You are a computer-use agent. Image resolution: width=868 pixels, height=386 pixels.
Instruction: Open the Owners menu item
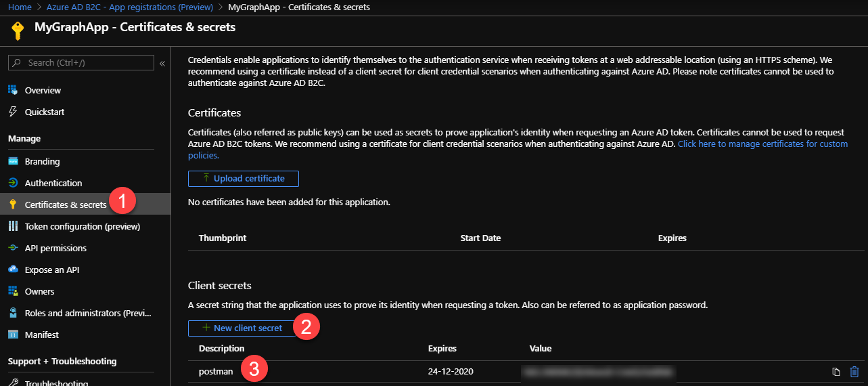39,292
